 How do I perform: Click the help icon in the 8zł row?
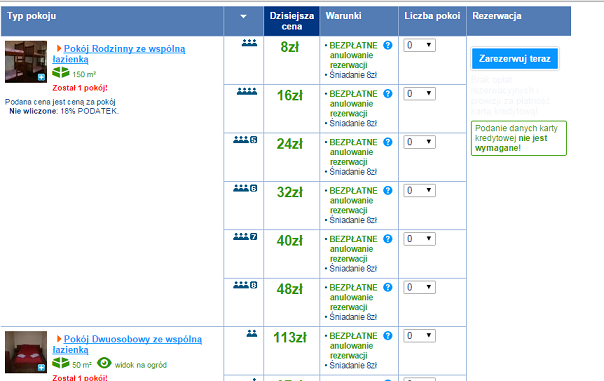[388, 45]
